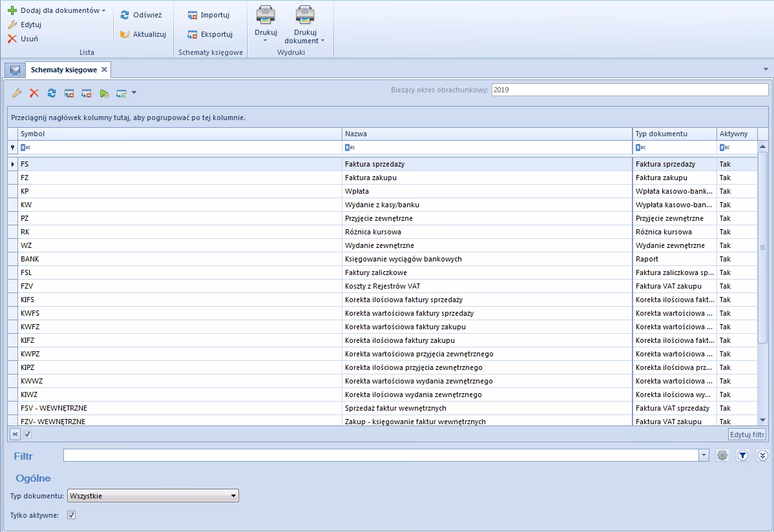Click the wrench edit icon in grid toolbar

tap(17, 93)
